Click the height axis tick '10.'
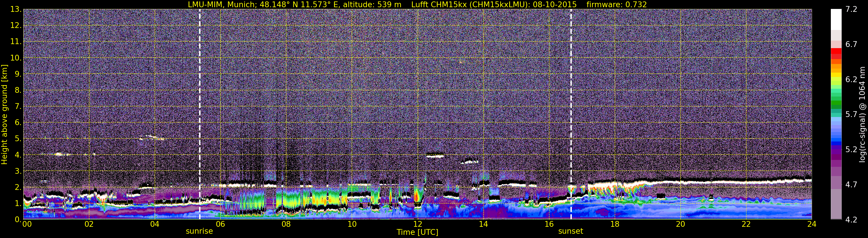The width and height of the screenshot is (868, 238). tap(16, 58)
